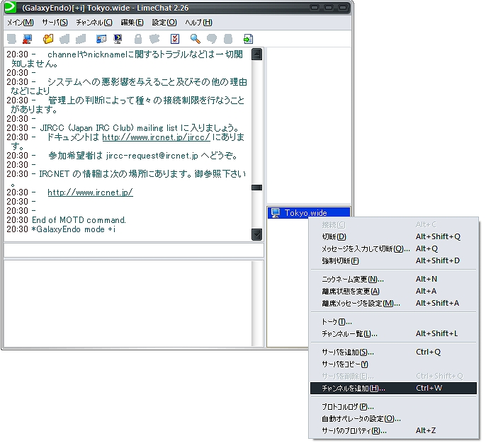Click the disconnect server toolbar icon
This screenshot has width=486, height=448.
(x=27, y=39)
